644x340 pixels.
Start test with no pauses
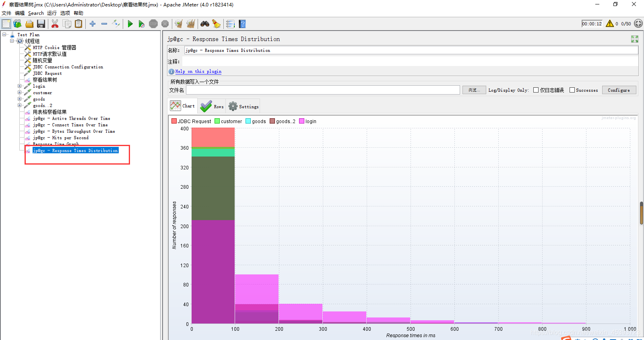(141, 24)
